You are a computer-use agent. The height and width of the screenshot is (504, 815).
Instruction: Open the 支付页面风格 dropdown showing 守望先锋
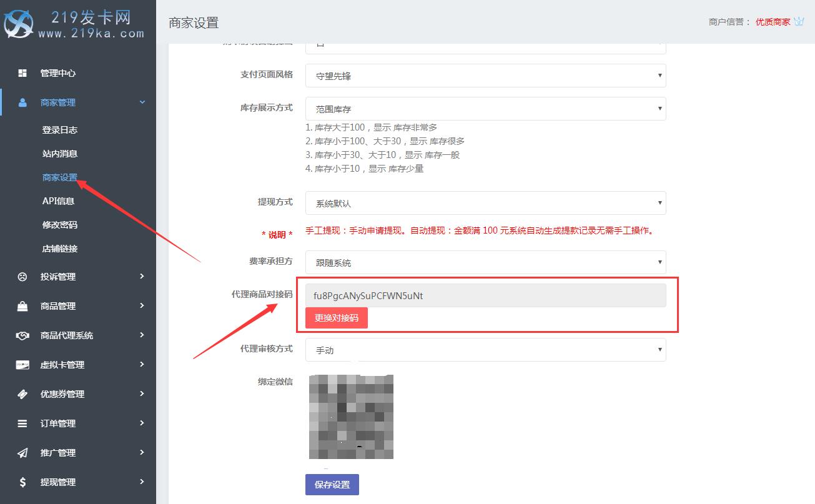[x=485, y=76]
